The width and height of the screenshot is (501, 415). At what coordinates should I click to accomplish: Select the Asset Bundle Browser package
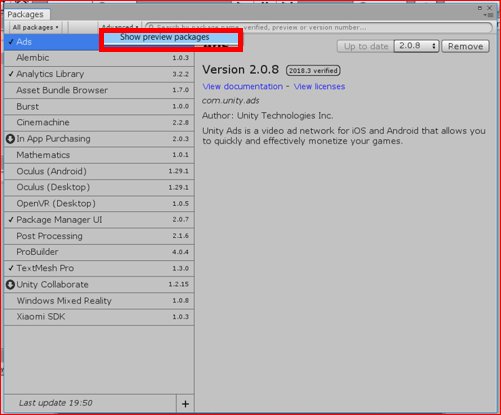(x=99, y=90)
